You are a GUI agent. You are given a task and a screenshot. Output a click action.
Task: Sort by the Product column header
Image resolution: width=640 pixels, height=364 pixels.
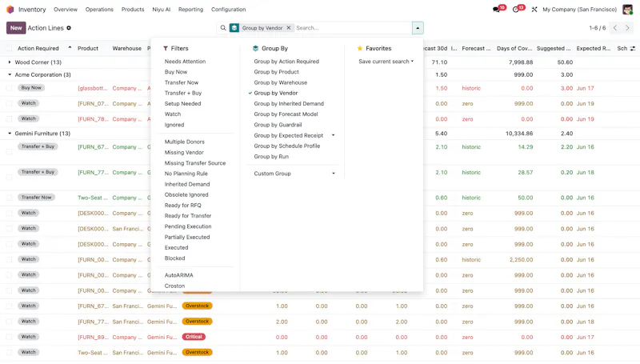click(88, 49)
